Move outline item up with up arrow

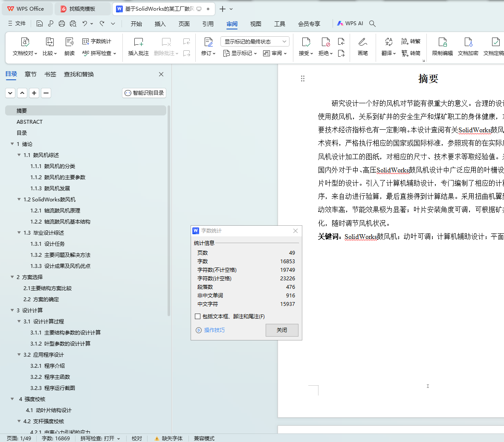(x=22, y=93)
